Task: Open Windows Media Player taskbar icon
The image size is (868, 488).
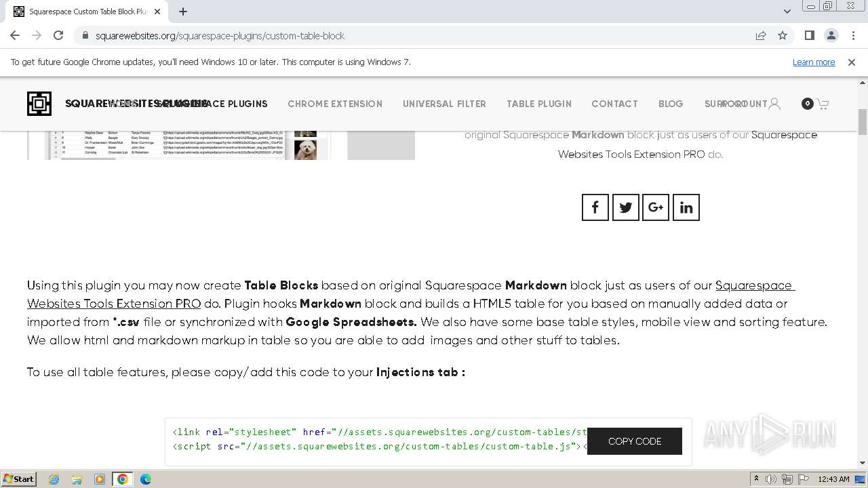Action: (x=100, y=479)
